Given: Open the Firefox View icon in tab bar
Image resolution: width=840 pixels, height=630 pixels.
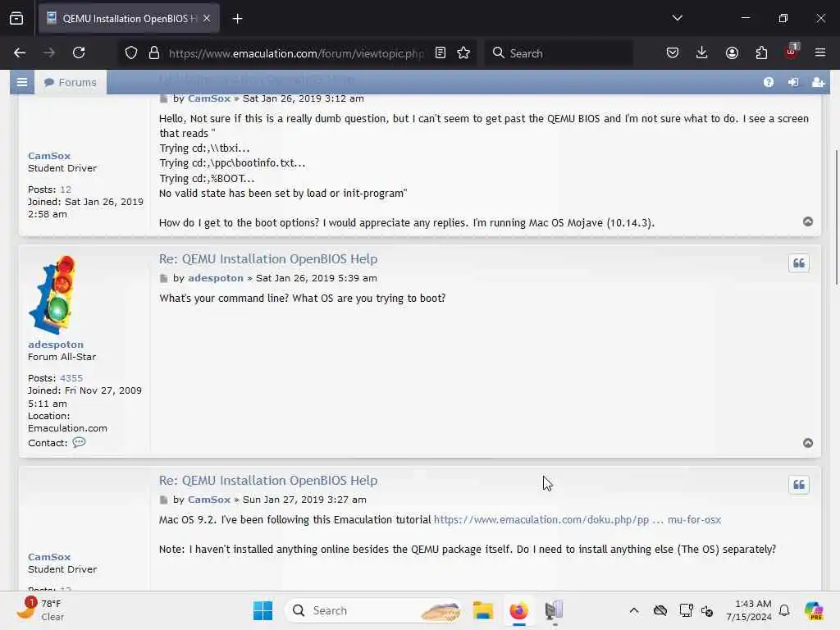Looking at the screenshot, I should 16,18.
